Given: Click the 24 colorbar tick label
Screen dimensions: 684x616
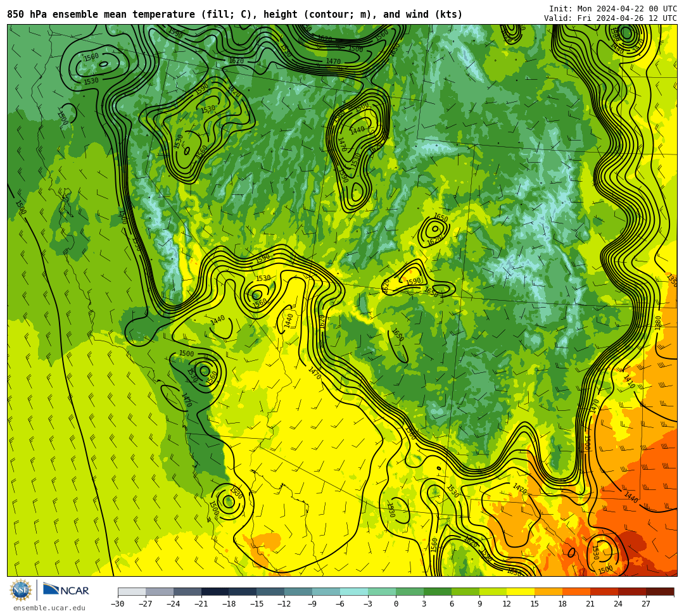Looking at the screenshot, I should [618, 604].
